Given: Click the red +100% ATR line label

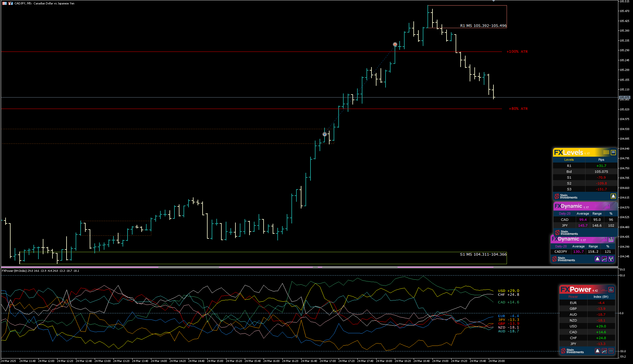Looking at the screenshot, I should 517,52.
